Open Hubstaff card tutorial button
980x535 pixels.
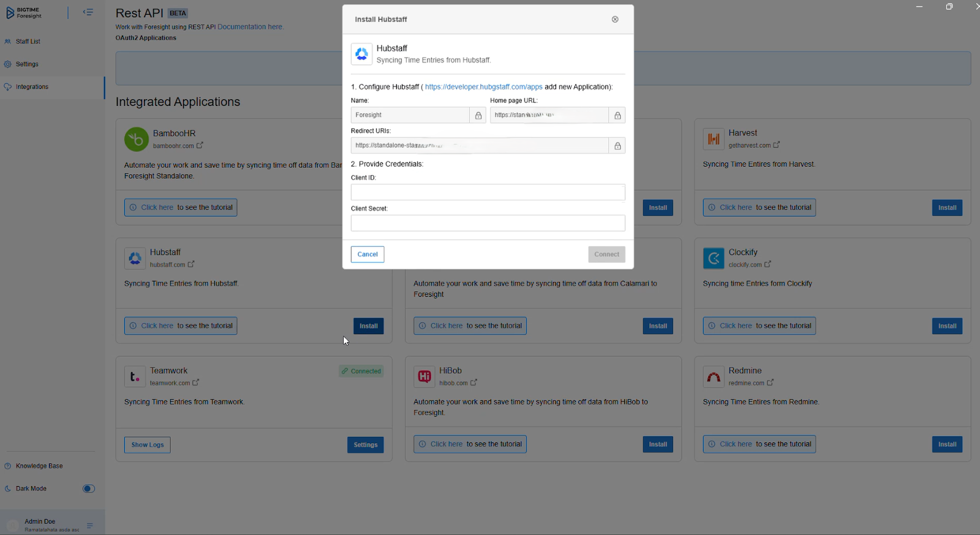tap(181, 326)
